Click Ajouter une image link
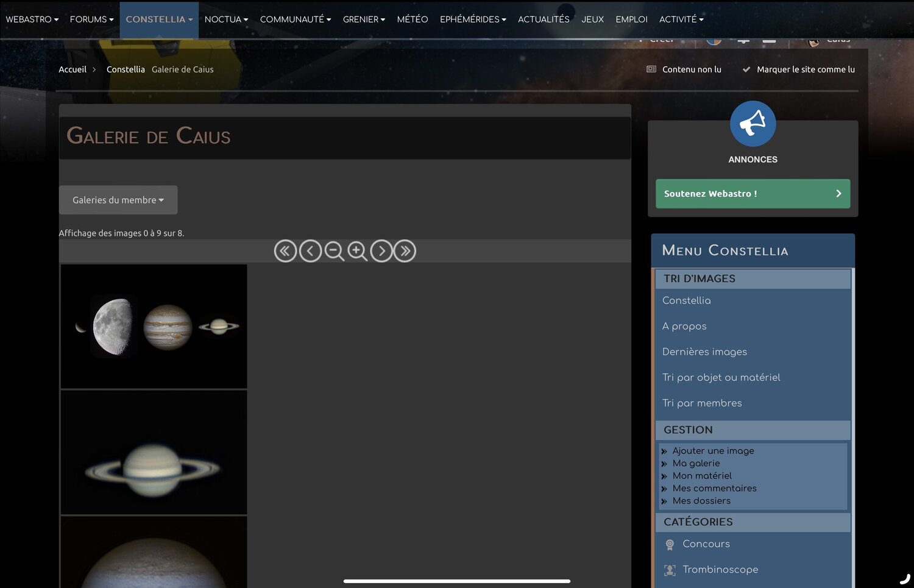 click(x=713, y=451)
